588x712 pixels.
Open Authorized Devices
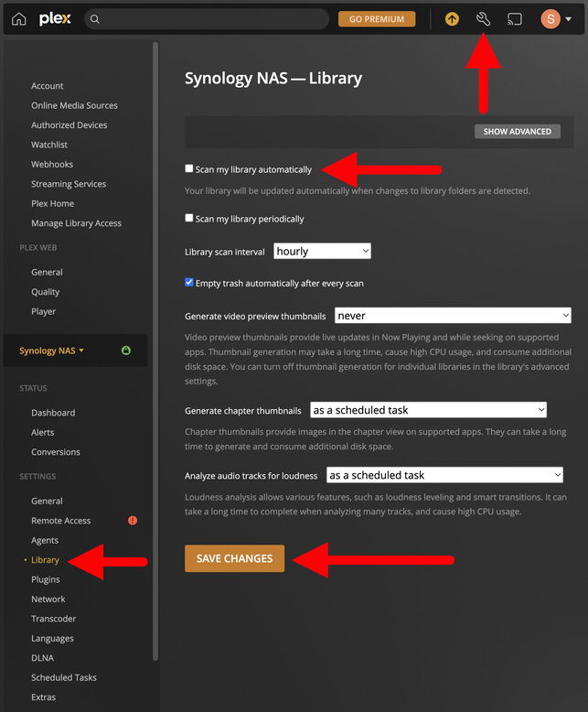tap(69, 124)
